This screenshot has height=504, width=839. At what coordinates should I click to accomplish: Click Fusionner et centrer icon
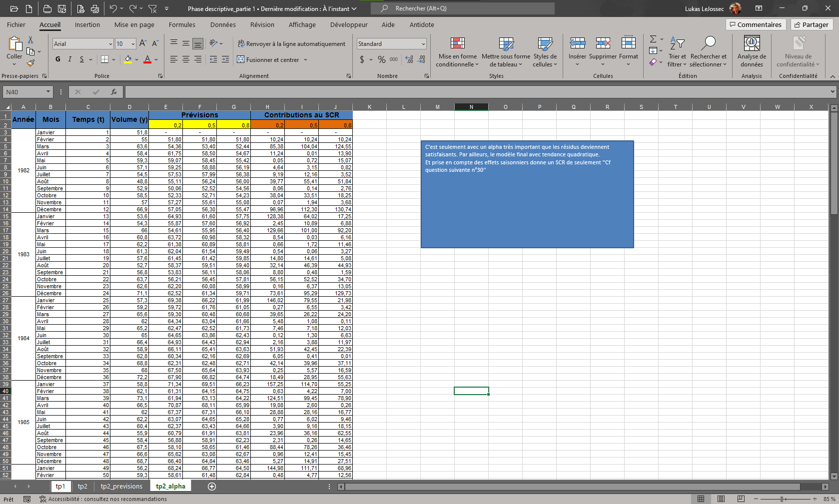pos(241,59)
